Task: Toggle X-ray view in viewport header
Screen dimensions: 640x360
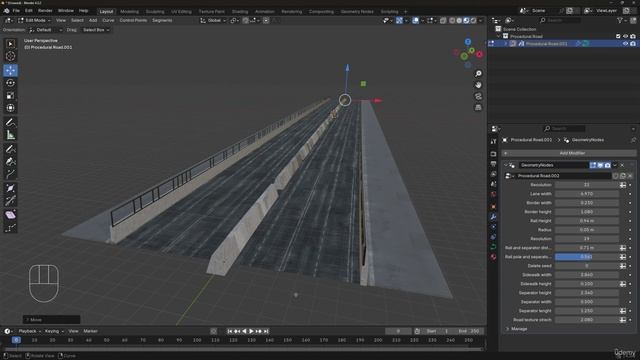Action: 443,20
